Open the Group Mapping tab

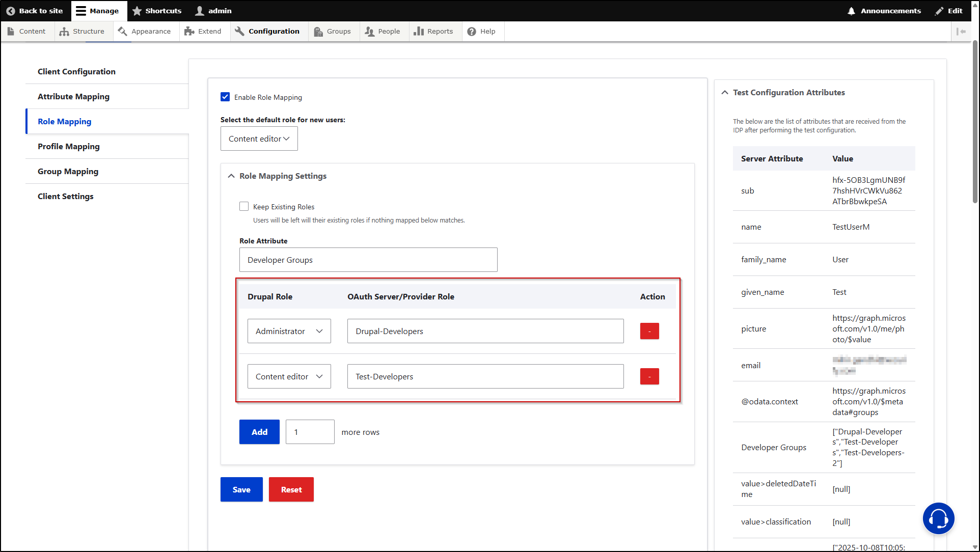point(68,171)
